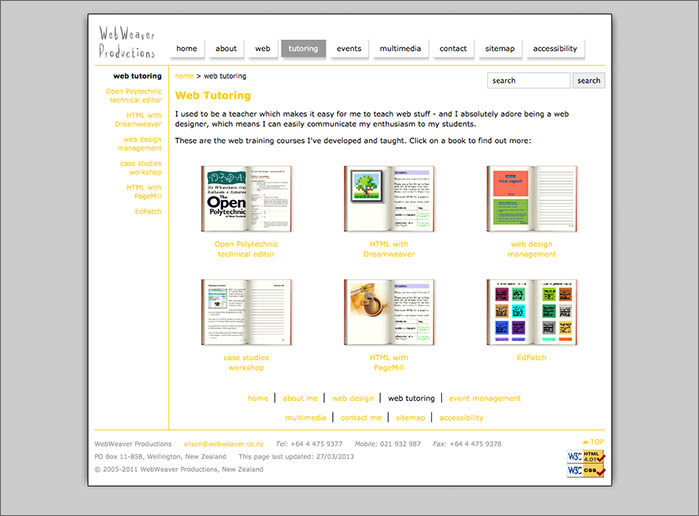Click the page last updated date text

point(296,457)
